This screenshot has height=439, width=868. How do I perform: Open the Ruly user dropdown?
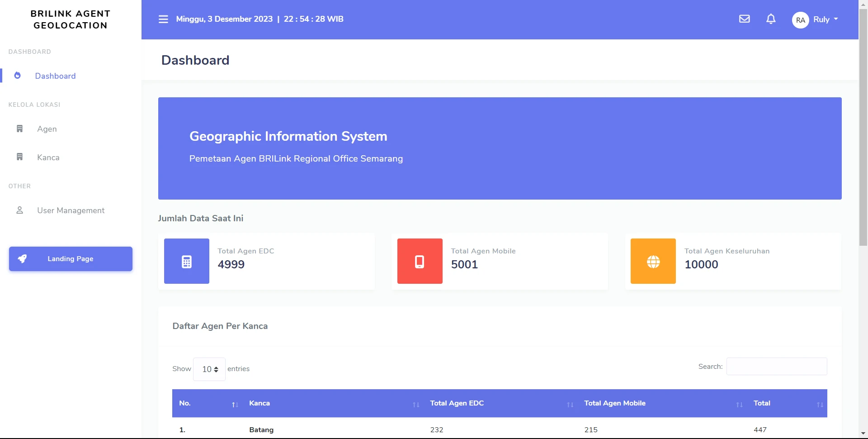[826, 19]
